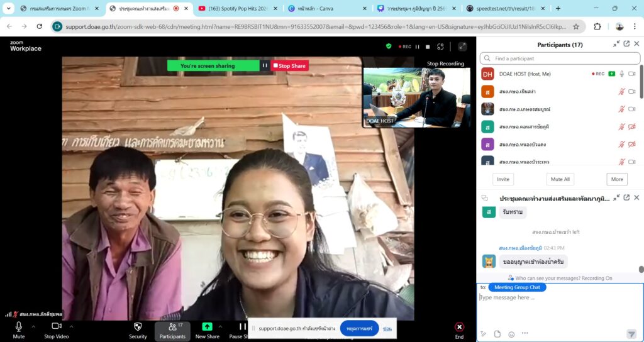Viewport: 644px width, 342px height.
Task: Expand video options arrow beside Stop Video
Action: click(x=71, y=326)
